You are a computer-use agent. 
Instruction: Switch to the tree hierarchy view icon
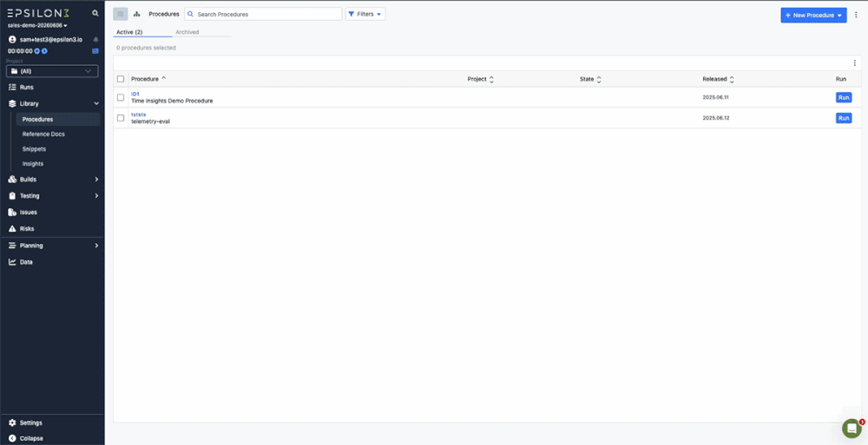(137, 14)
